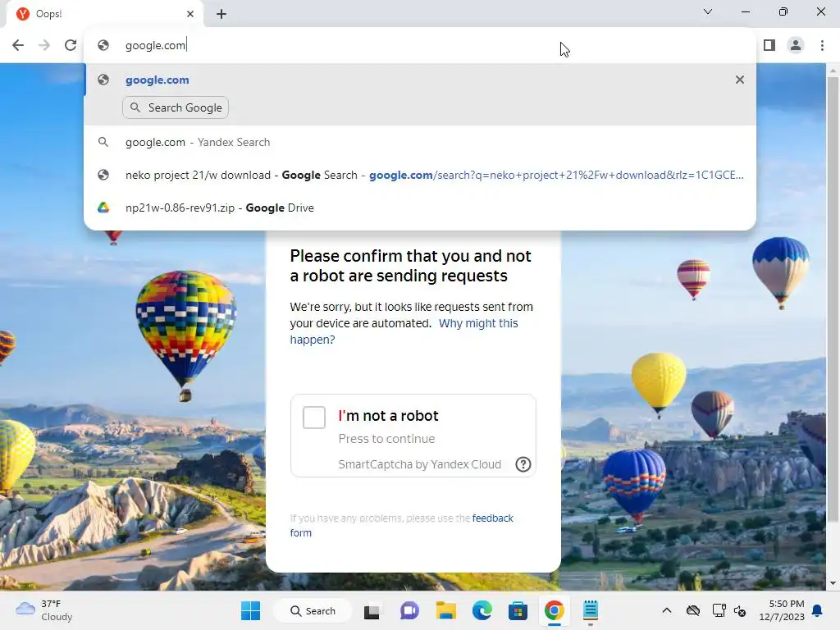840x630 pixels.
Task: Click the address bar text field
Action: click(420, 45)
